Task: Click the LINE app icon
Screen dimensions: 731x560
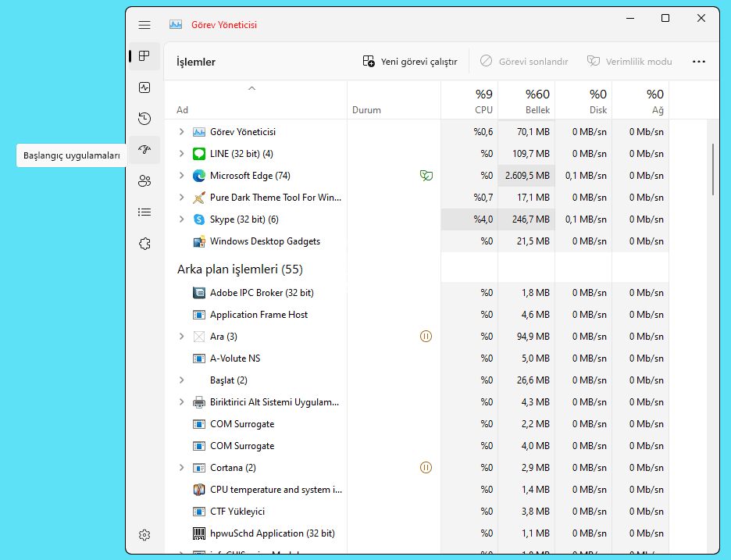Action: point(199,154)
